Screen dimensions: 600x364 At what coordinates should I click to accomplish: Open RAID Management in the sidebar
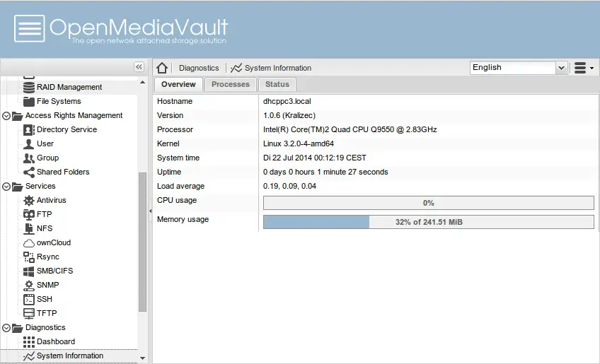tap(69, 87)
